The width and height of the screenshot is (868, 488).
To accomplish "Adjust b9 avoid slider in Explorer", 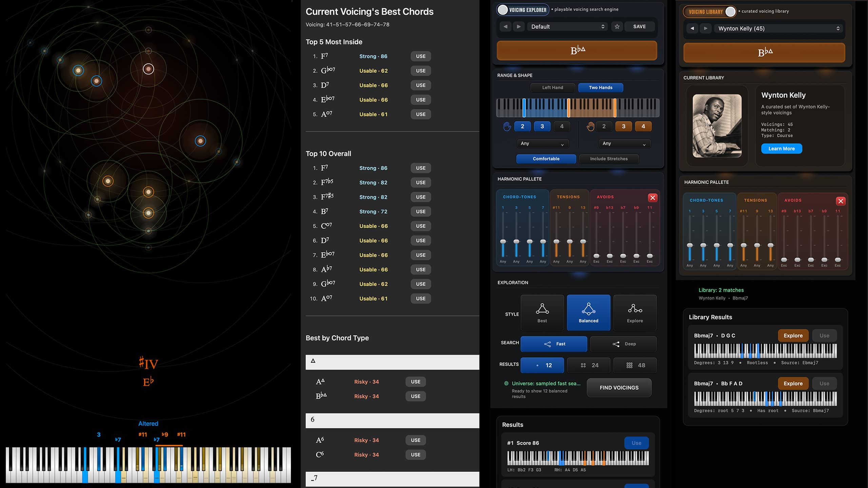I will [636, 256].
